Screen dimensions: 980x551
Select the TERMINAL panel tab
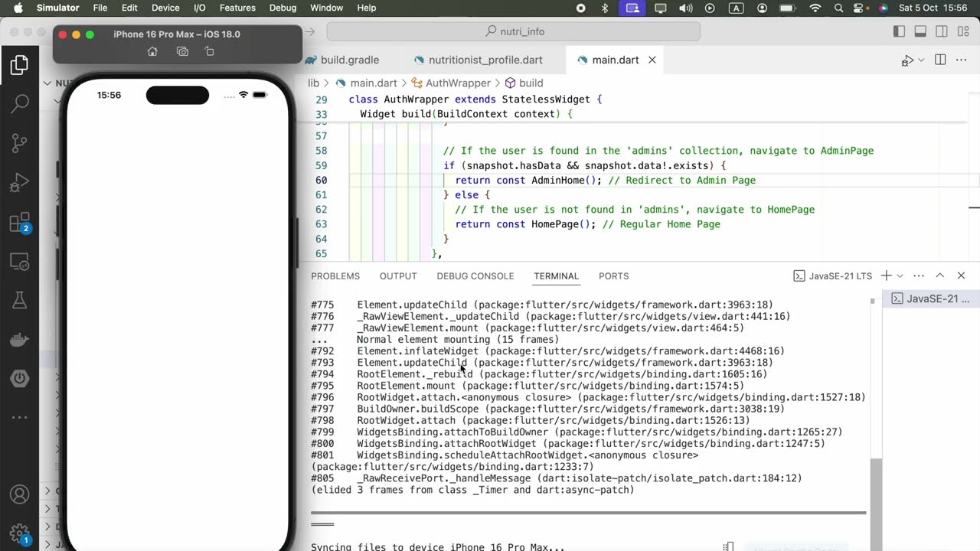(556, 276)
